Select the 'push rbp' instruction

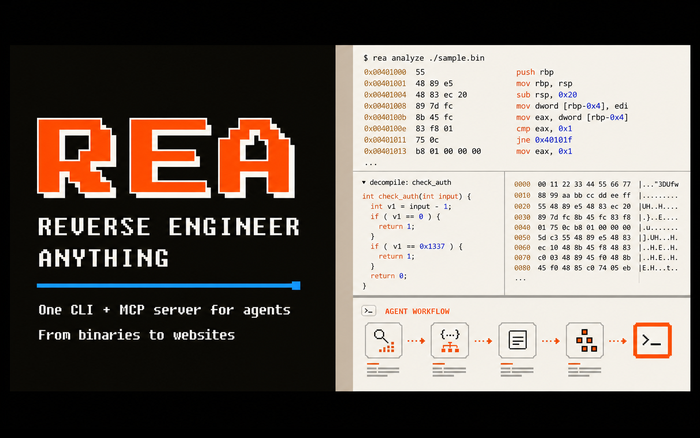(535, 72)
